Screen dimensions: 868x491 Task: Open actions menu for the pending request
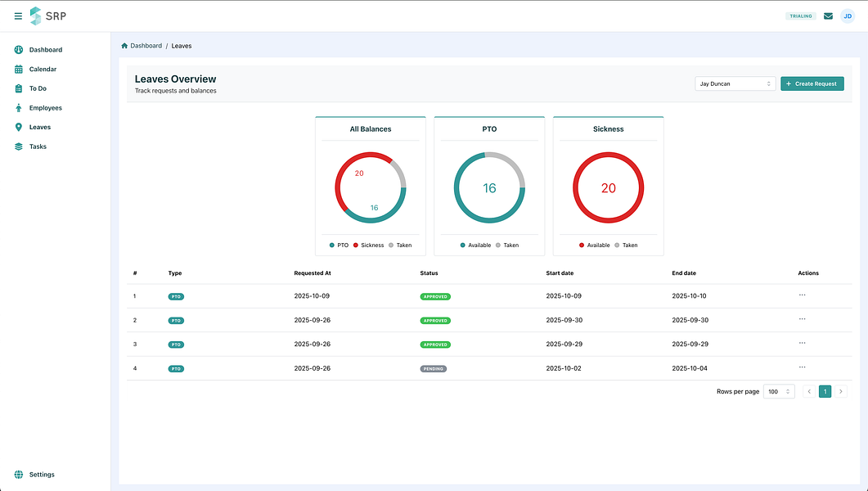pos(802,367)
